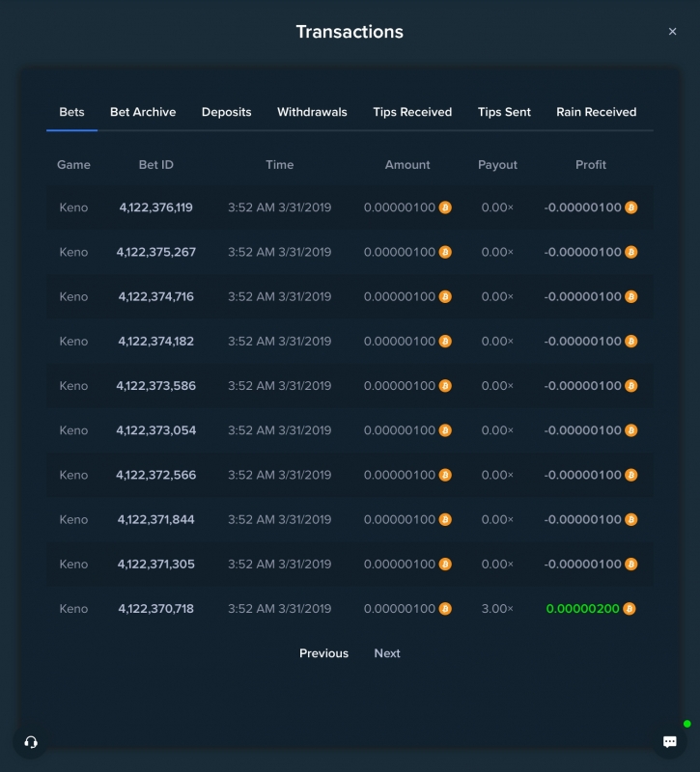Image resolution: width=700 pixels, height=772 pixels.
Task: Click profit bitcoin icon in bet 4,122,372,566 row
Action: (631, 475)
